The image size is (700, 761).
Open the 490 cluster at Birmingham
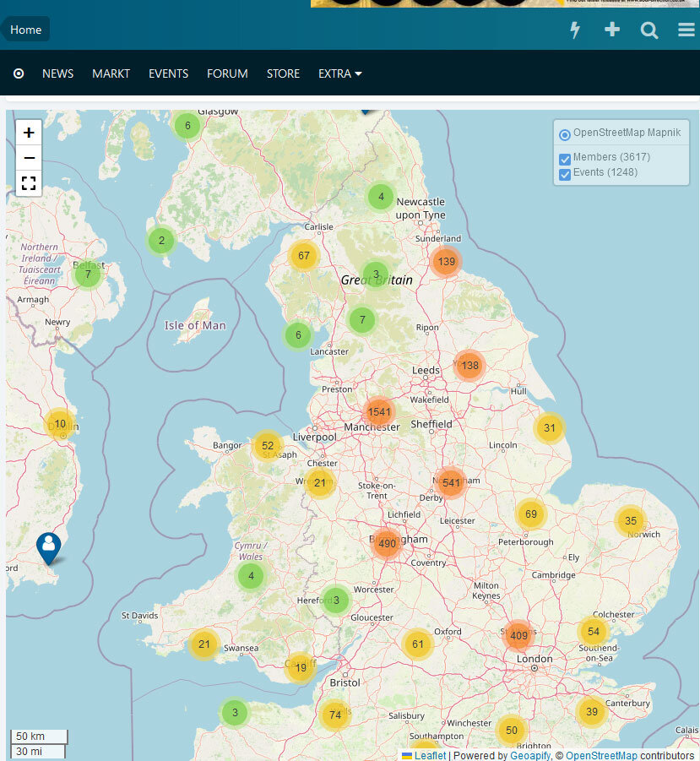coord(387,544)
